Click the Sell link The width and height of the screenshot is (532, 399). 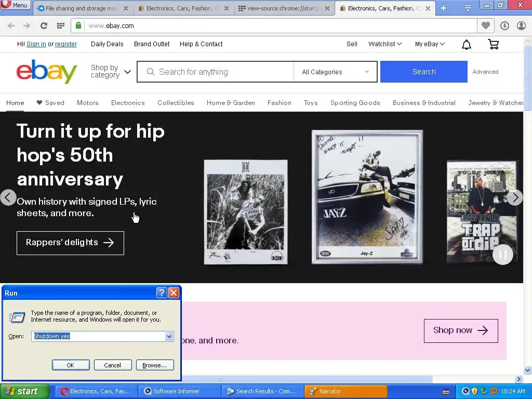[352, 44]
